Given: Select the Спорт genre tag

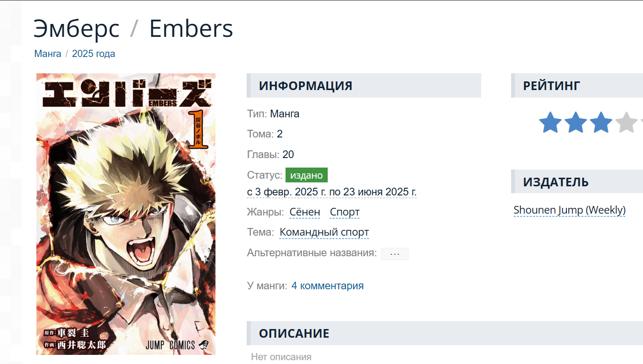Looking at the screenshot, I should click(344, 212).
